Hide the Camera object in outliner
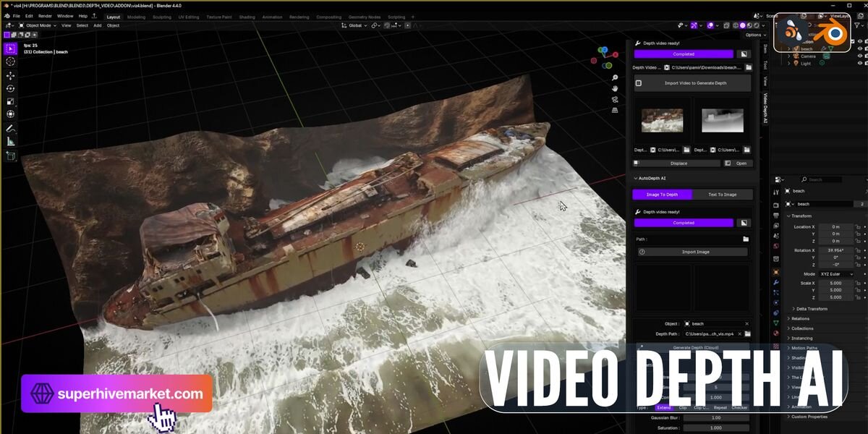 860,56
